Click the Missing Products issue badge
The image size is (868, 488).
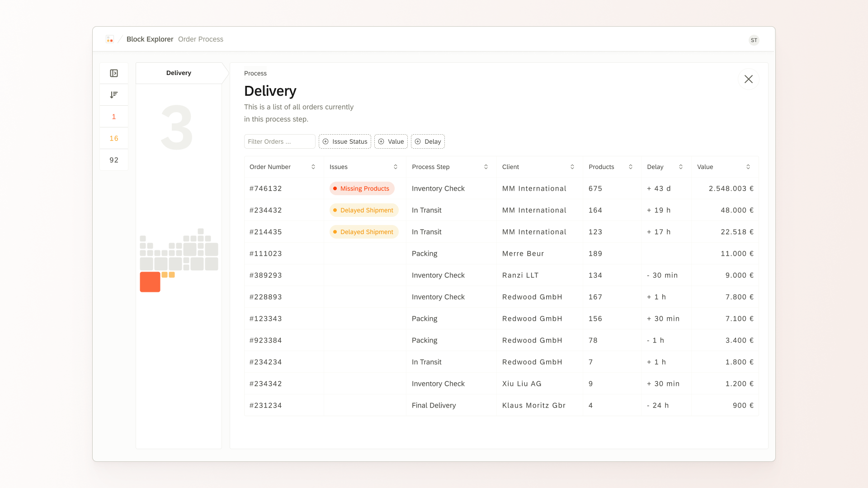362,188
